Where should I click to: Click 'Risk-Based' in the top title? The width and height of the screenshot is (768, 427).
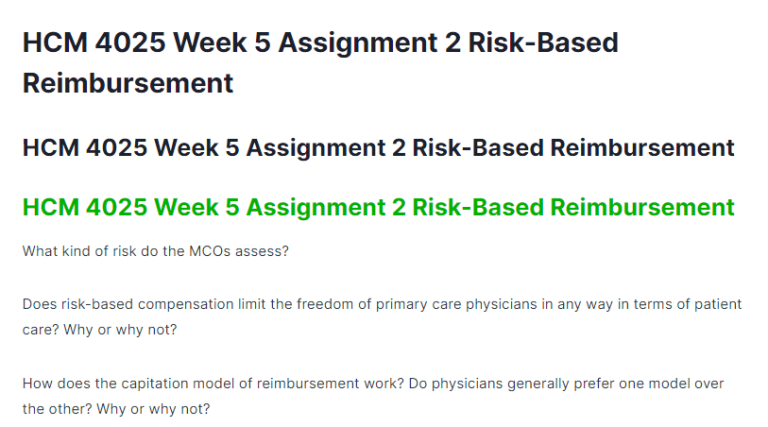pos(543,43)
